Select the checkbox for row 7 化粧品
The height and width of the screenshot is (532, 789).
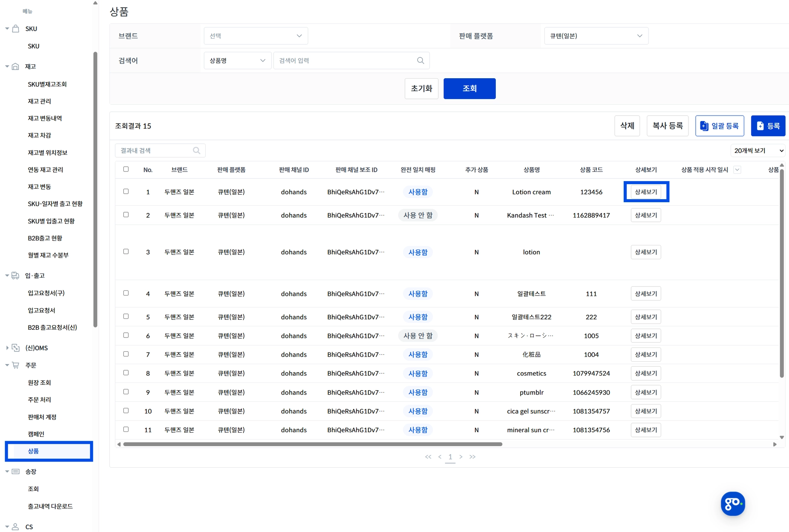[126, 354]
